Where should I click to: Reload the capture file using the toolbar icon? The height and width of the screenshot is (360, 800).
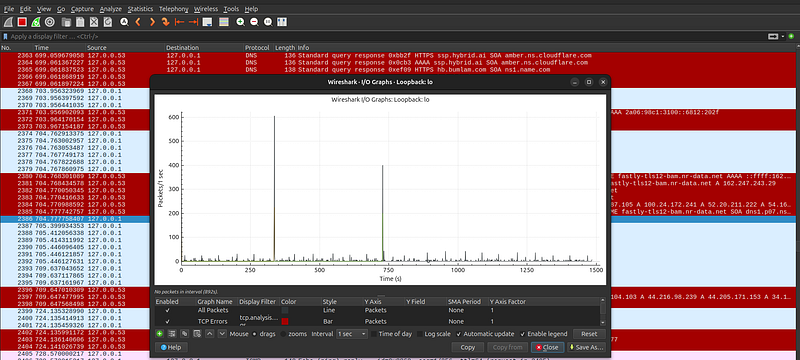click(108, 22)
